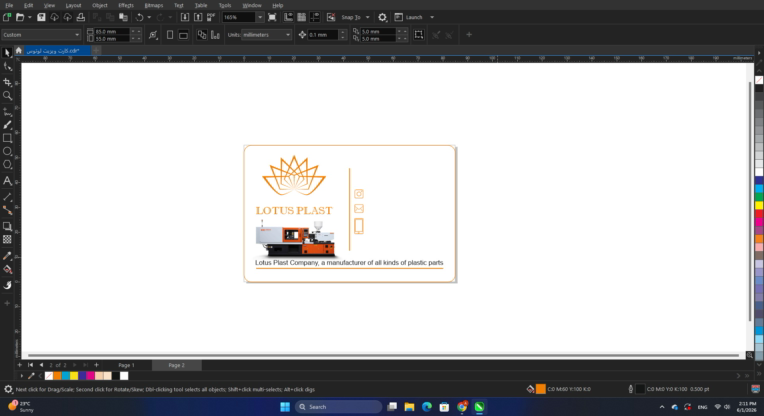Select the Crop tool

tap(7, 82)
